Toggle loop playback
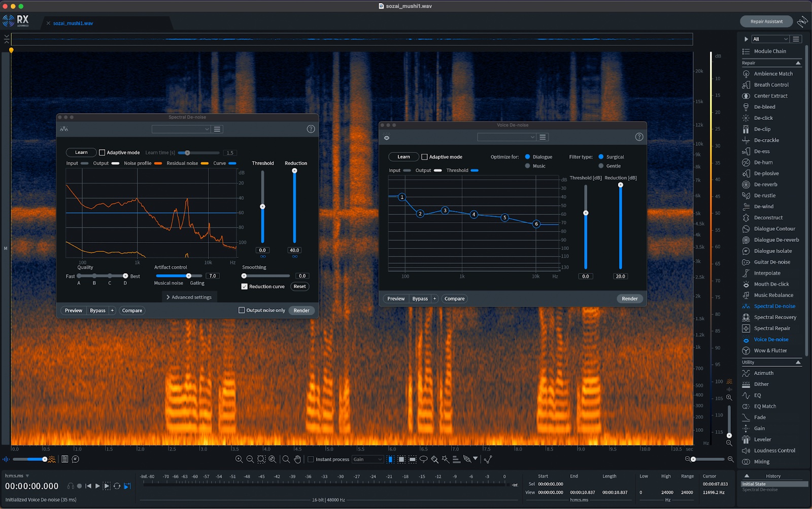This screenshot has height=509, width=812. click(117, 486)
